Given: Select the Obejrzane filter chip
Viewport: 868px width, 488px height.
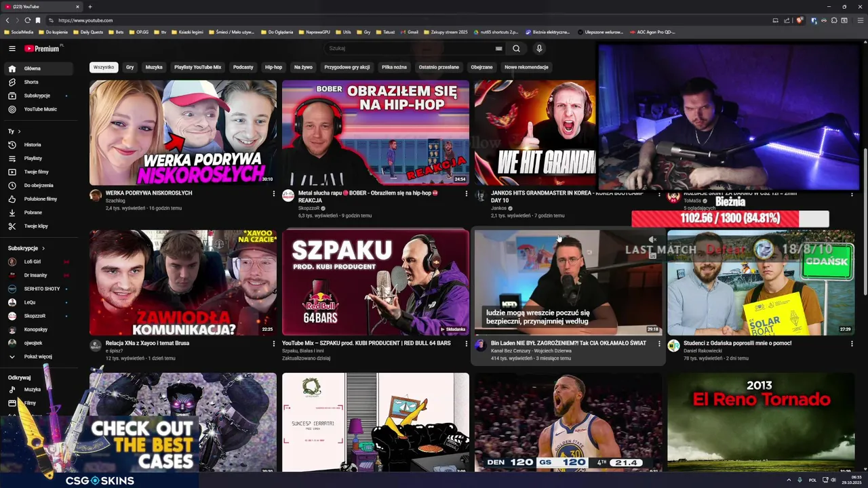Looking at the screenshot, I should pyautogui.click(x=481, y=67).
